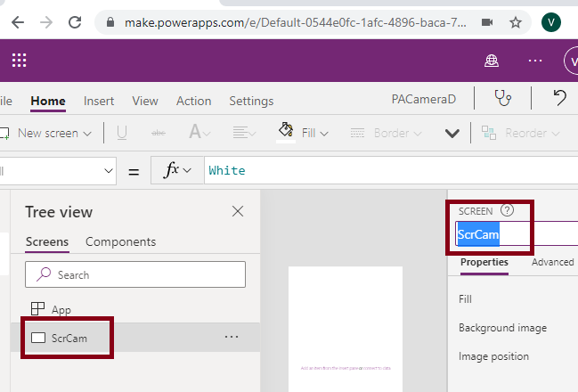Click the Fill paint bucket icon
Screen dimensions: 578x392
(x=286, y=131)
